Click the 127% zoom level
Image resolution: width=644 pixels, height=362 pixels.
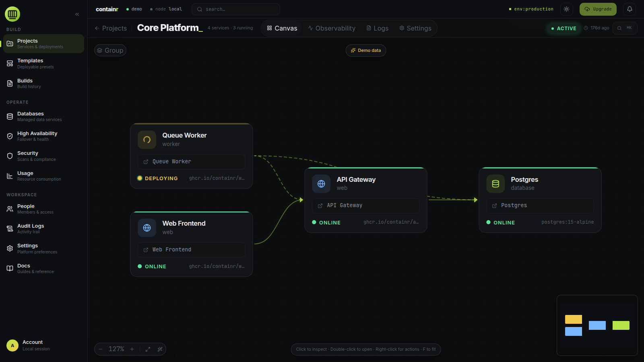(116, 349)
